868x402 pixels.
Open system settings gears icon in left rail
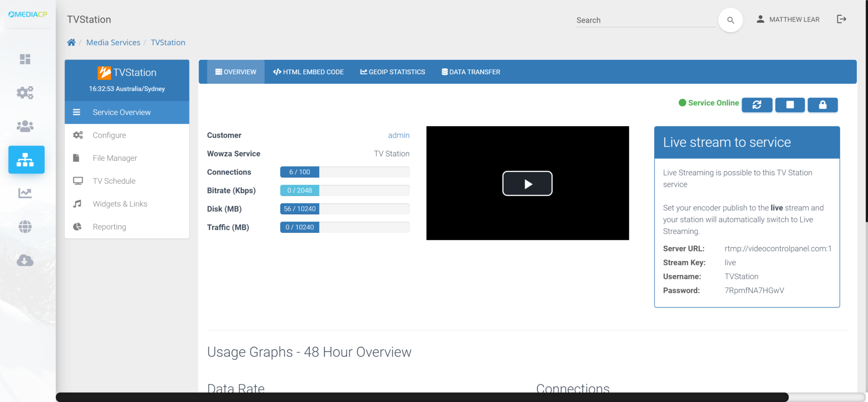click(x=25, y=93)
